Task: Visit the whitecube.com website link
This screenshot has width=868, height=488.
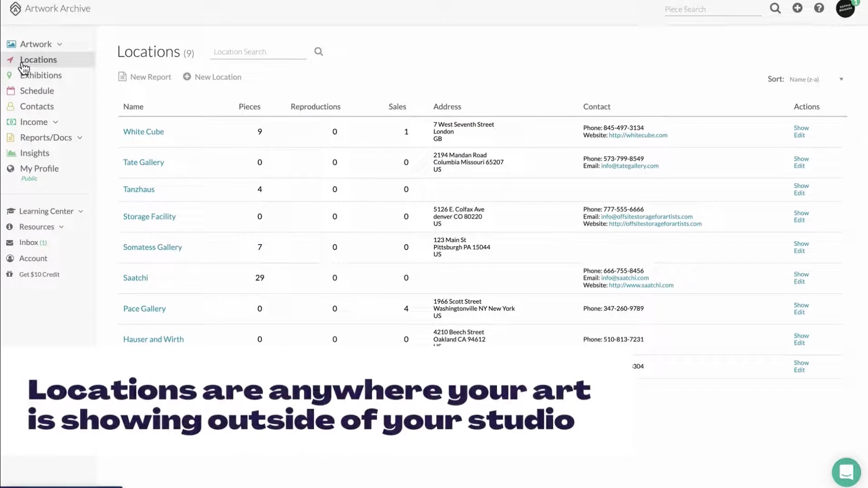Action: click(x=638, y=135)
